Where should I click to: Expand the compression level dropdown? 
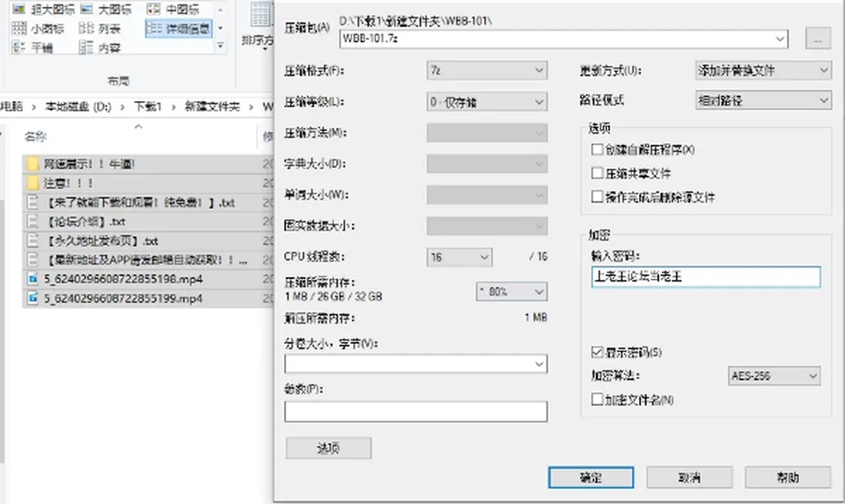pyautogui.click(x=487, y=102)
